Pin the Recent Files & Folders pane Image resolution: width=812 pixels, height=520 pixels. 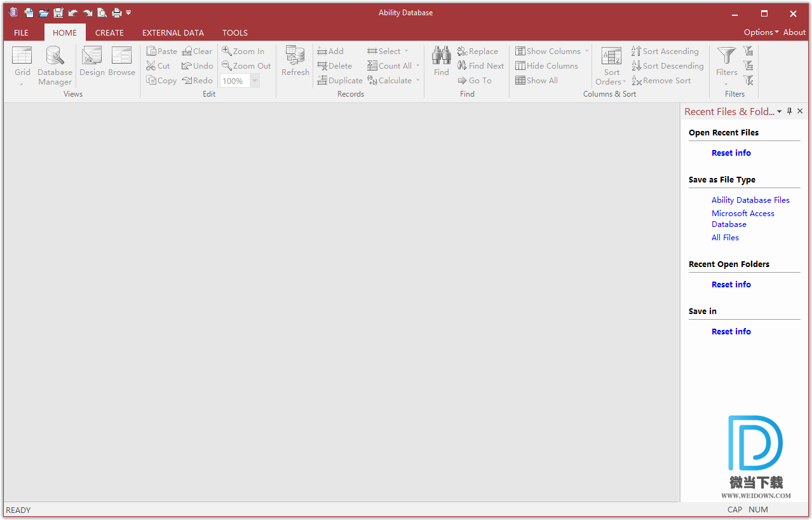tap(790, 111)
